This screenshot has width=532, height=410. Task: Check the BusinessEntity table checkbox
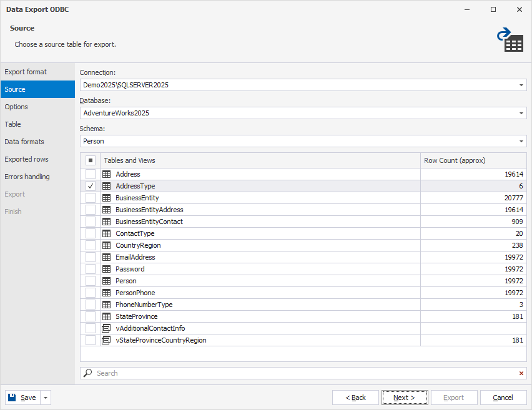[x=91, y=198]
